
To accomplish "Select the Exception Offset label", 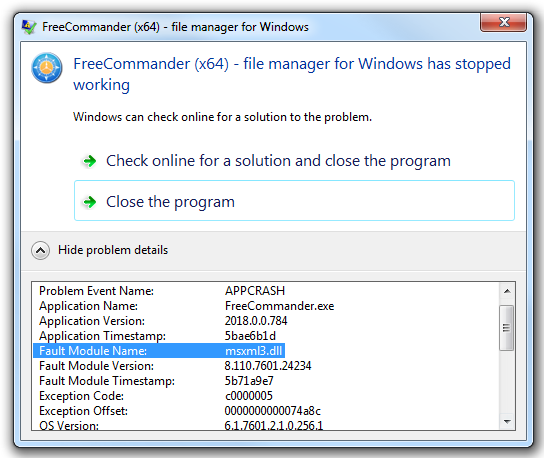I will [x=83, y=411].
